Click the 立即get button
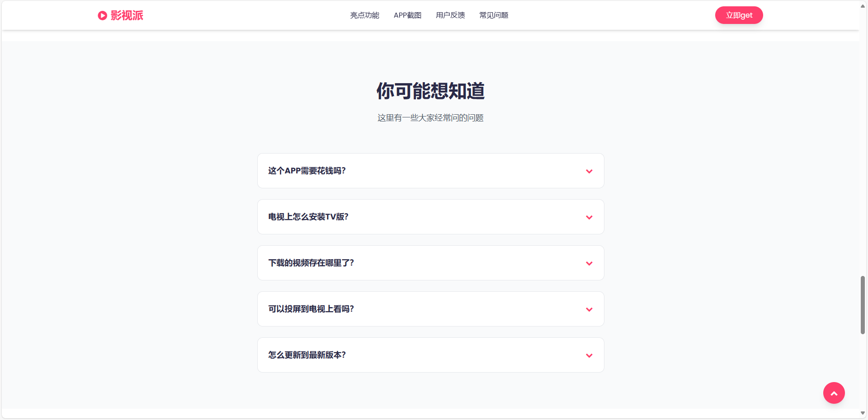The height and width of the screenshot is (420, 868). coord(739,15)
